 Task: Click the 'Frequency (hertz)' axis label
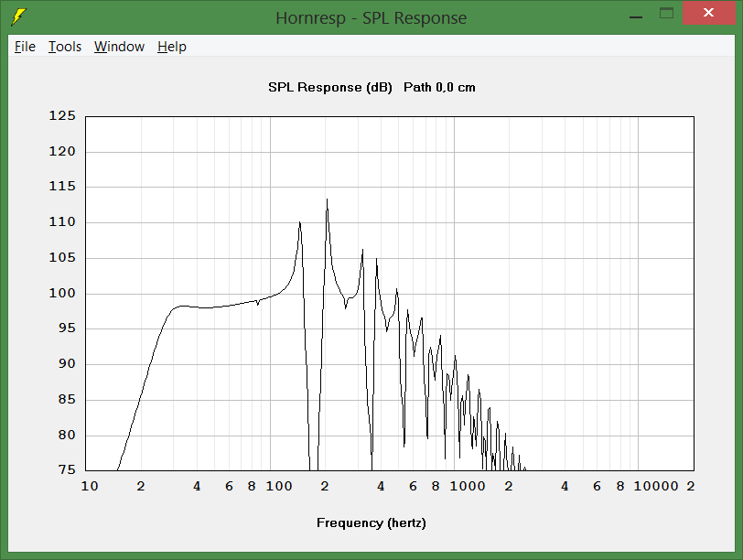[371, 523]
